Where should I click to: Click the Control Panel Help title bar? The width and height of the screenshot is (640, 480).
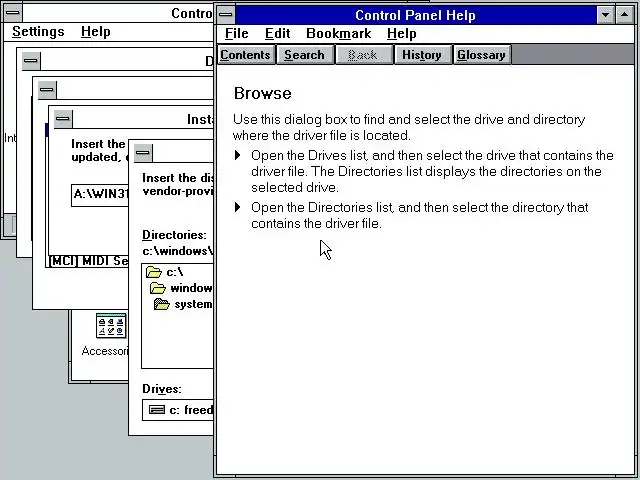click(x=416, y=15)
